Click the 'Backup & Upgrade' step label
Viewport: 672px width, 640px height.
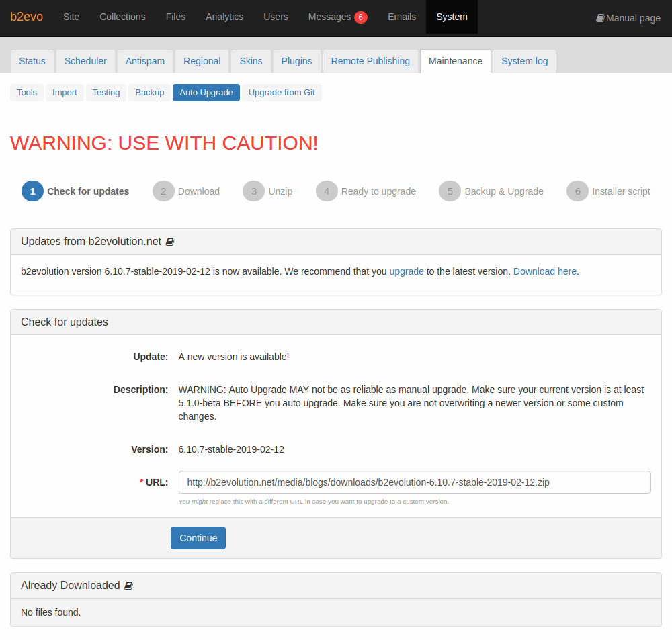point(504,191)
